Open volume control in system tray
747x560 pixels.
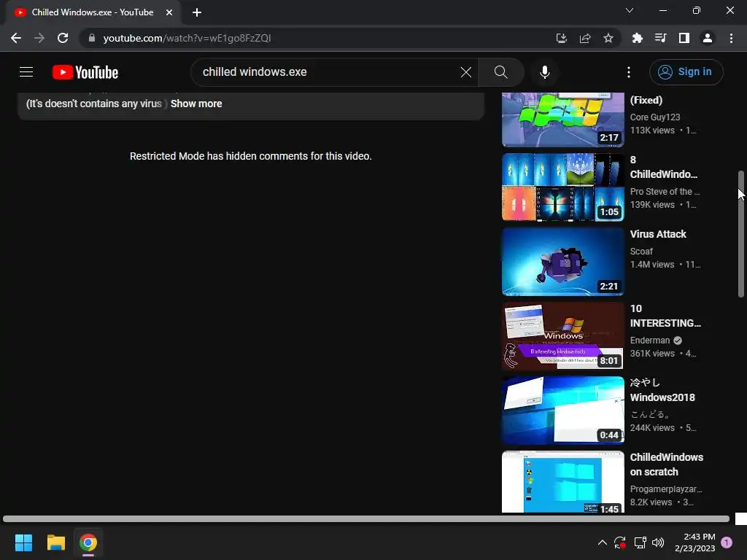[x=658, y=542]
